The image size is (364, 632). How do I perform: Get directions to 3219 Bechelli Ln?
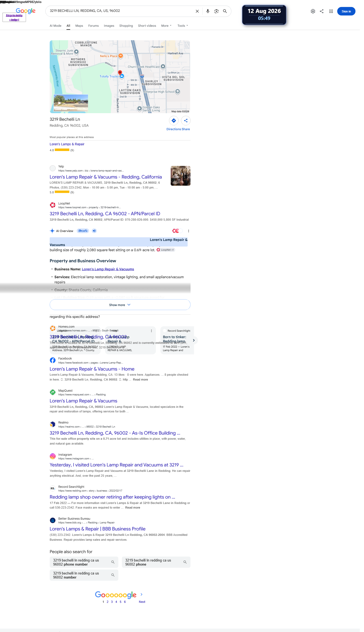(174, 120)
